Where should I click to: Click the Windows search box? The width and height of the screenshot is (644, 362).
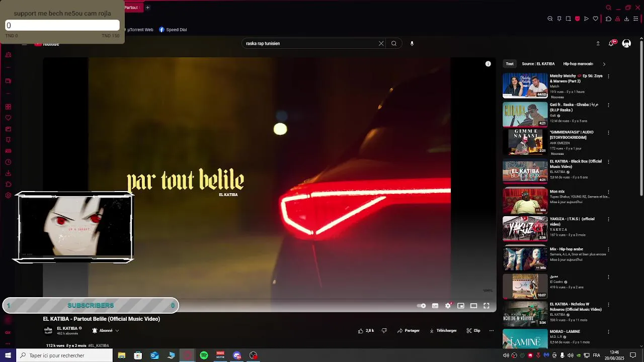[64, 355]
